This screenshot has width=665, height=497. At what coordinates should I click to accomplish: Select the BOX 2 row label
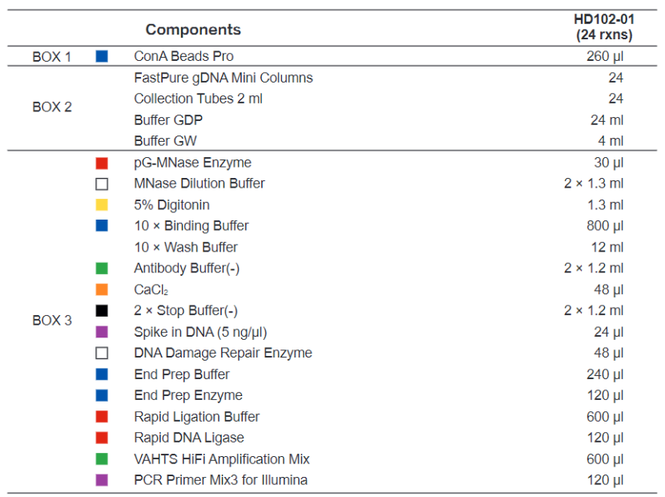[x=52, y=107]
